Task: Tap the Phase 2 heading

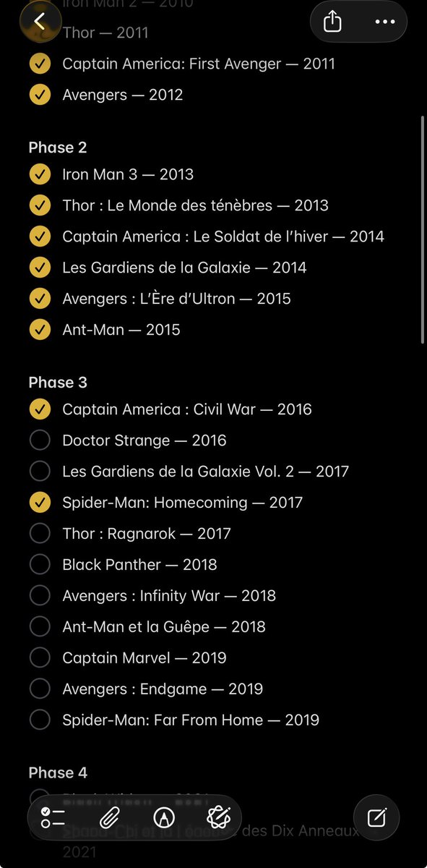Action: pos(58,148)
